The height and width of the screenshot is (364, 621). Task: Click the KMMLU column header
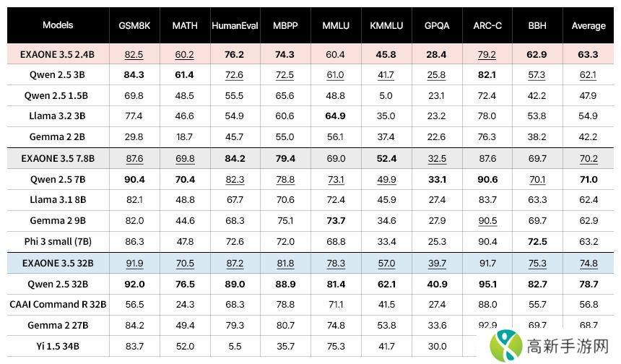386,26
